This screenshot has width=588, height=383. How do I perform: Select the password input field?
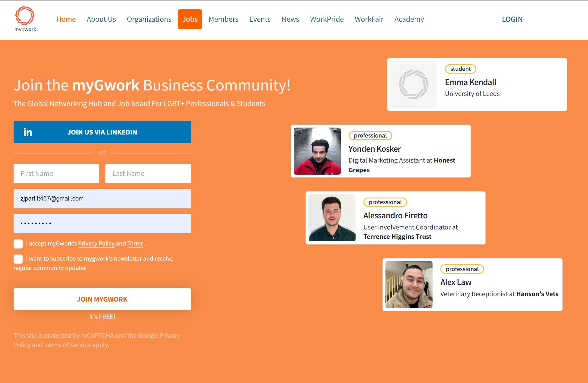click(102, 223)
